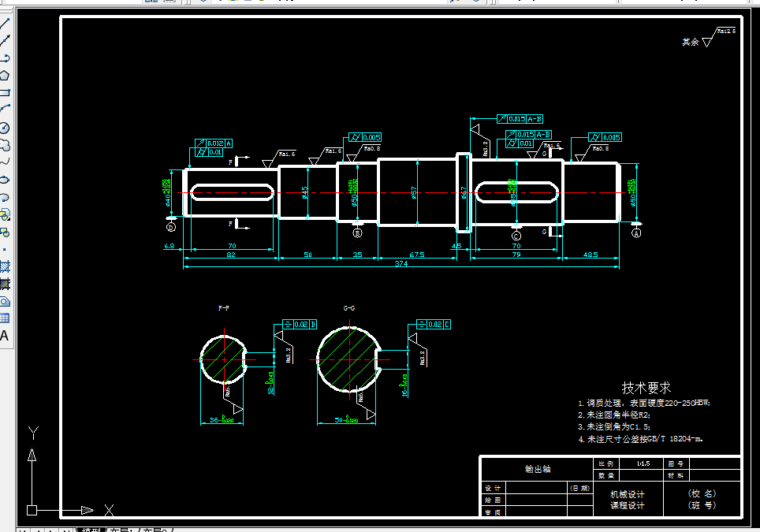The height and width of the screenshot is (532, 760).
Task: Select the Polygon tool
Action: pos(5,76)
